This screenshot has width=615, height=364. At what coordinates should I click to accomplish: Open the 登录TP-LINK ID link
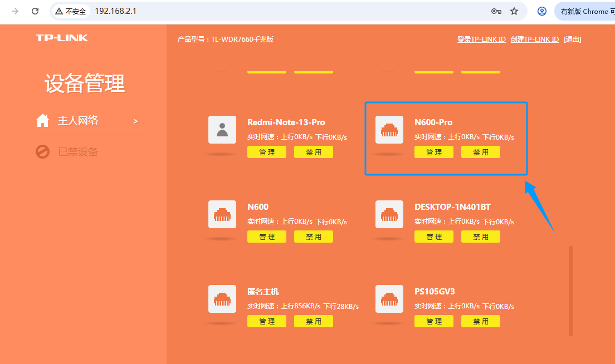point(481,40)
